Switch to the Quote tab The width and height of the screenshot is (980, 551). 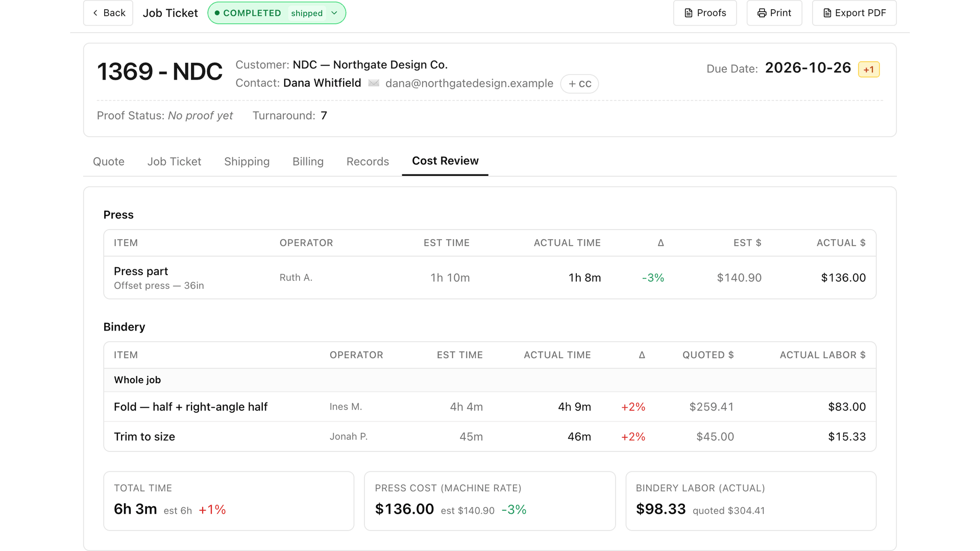(109, 161)
